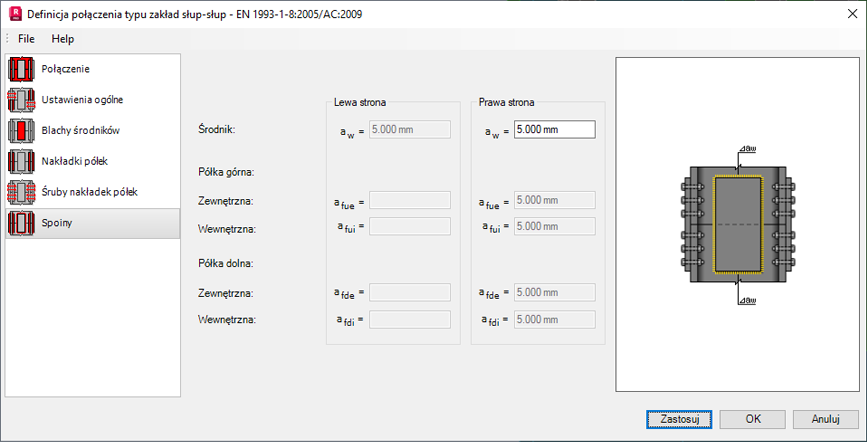This screenshot has height=442, width=867.
Task: Click the Zastosuj button
Action: pyautogui.click(x=679, y=418)
